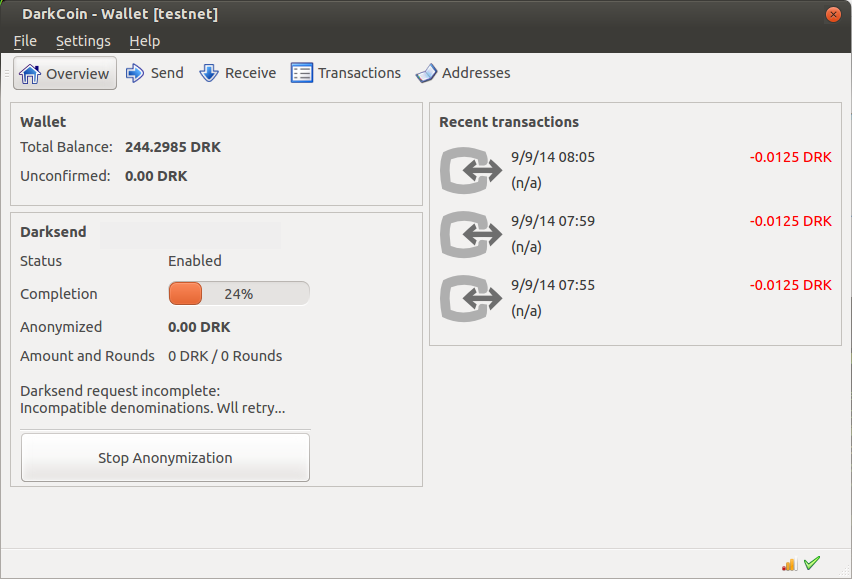852x579 pixels.
Task: Select the 9/9/14 07:59 transaction date
Action: (x=553, y=222)
